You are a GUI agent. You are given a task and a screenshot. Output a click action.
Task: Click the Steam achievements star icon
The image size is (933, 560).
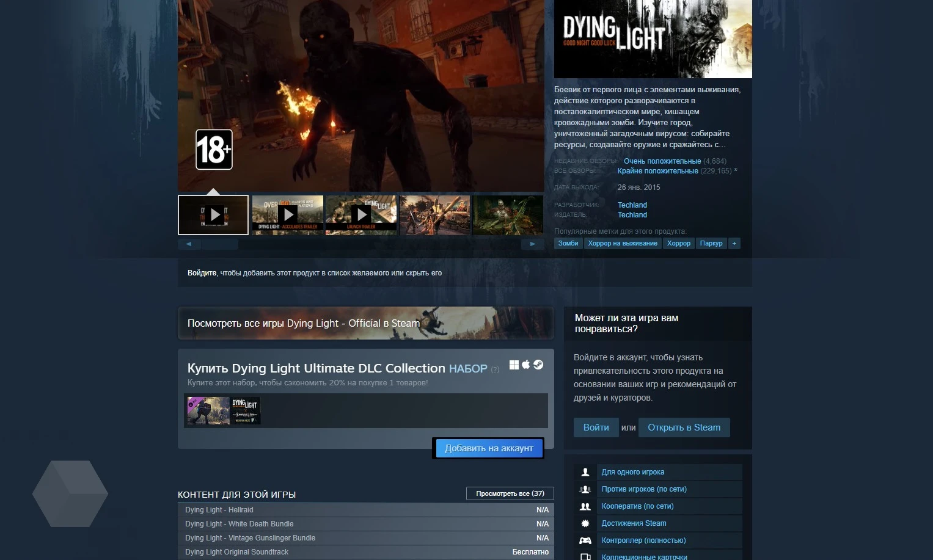pos(585,523)
